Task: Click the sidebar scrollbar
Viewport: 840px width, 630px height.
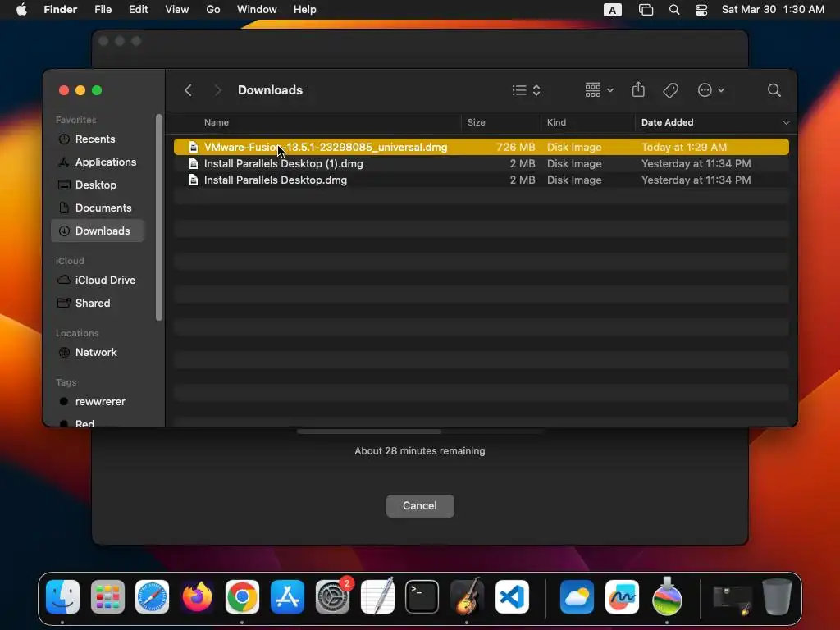Action: tap(158, 217)
